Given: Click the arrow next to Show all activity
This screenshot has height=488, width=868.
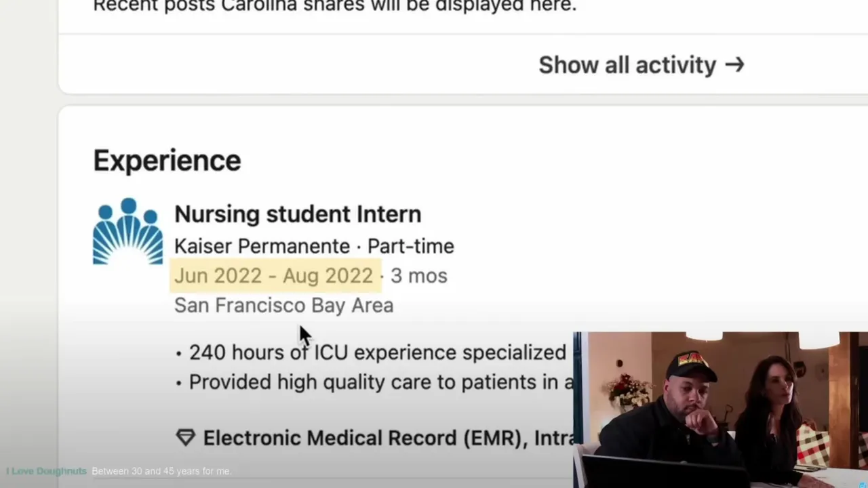Looking at the screenshot, I should point(734,65).
